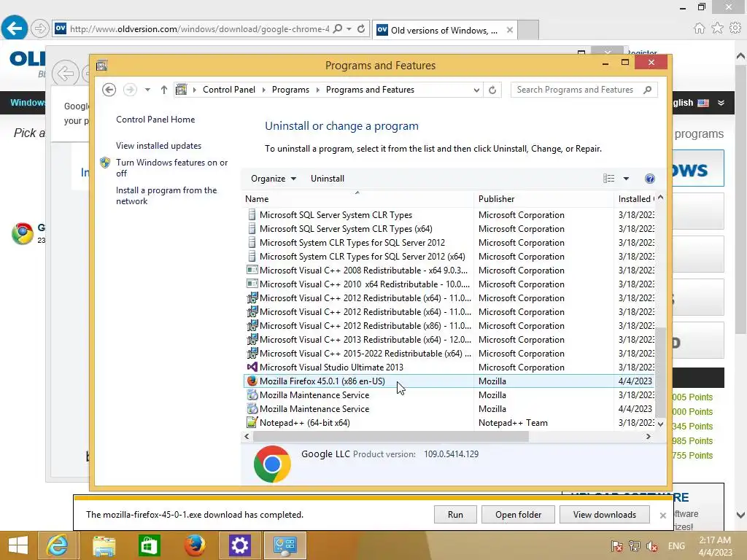Click Internet Explorer's blue back arrow
This screenshot has width=747, height=560.
coord(15,28)
